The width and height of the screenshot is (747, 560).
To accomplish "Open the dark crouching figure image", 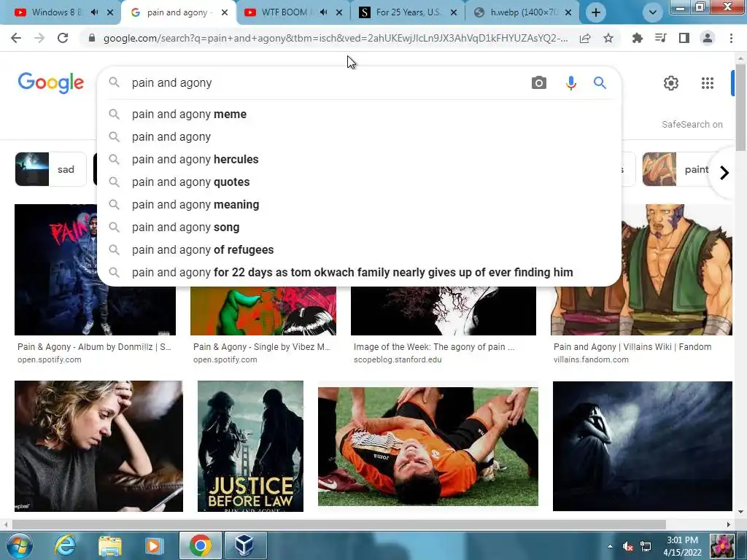I will pos(642,446).
